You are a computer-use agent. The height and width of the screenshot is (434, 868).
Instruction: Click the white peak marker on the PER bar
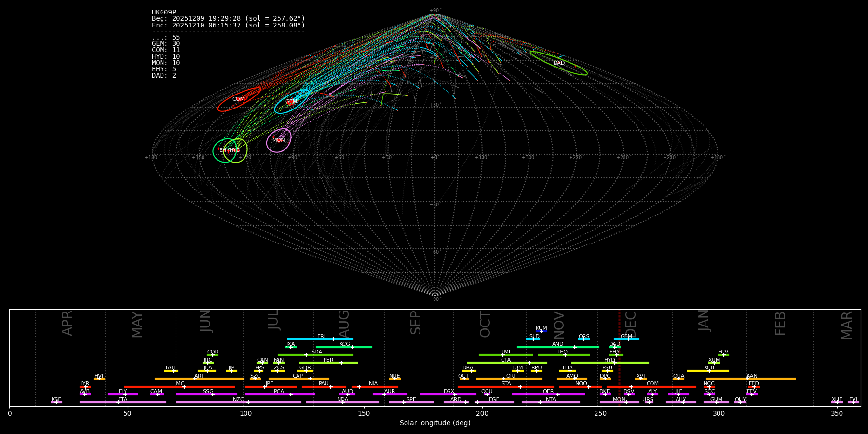[341, 363]
